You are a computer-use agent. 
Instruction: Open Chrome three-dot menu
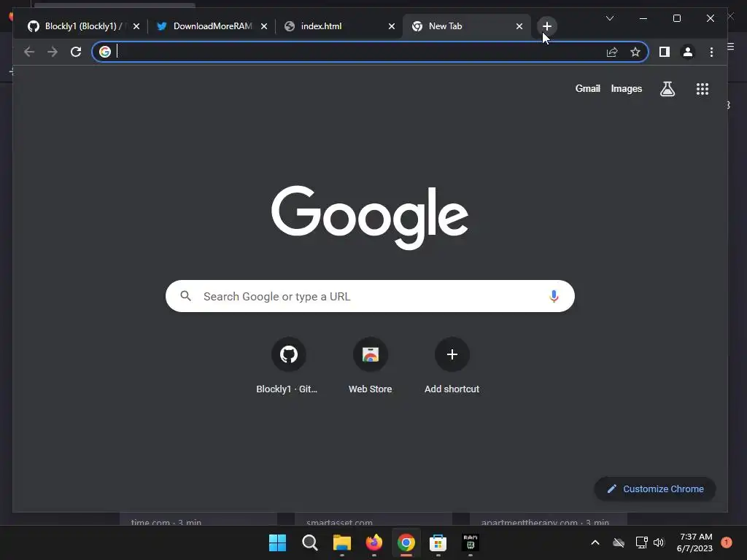(x=711, y=52)
